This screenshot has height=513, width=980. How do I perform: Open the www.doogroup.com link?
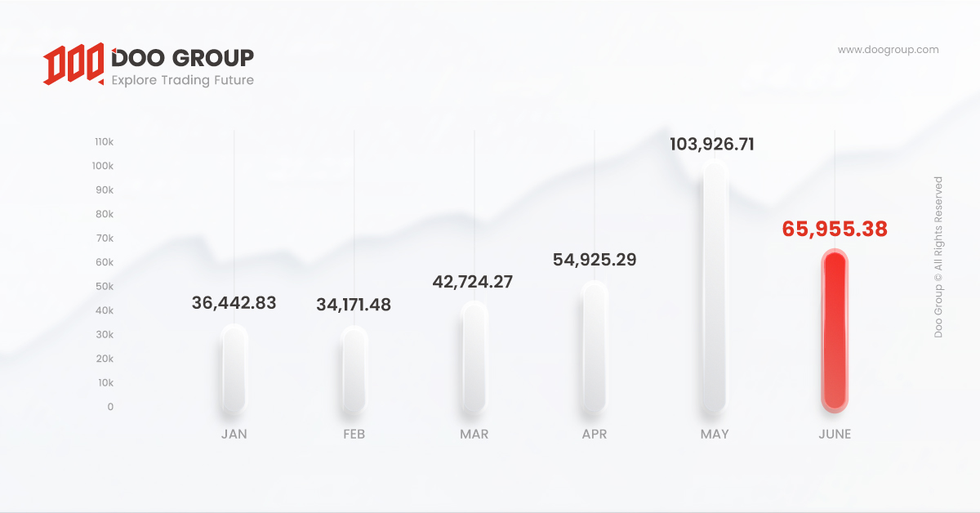[888, 50]
